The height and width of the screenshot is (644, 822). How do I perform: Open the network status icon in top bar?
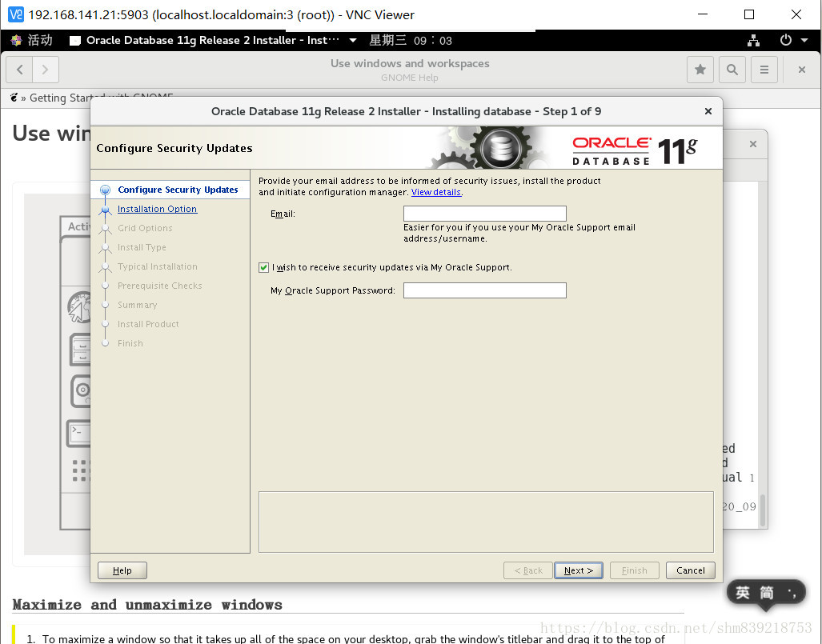pos(753,40)
